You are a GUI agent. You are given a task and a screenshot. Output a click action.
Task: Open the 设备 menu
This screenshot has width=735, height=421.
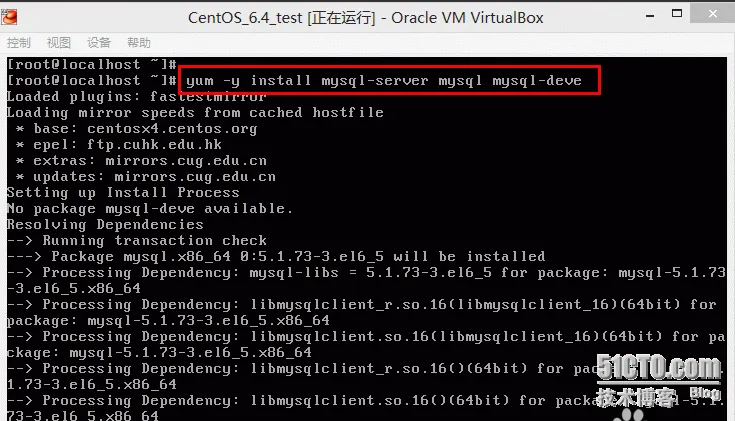[99, 43]
